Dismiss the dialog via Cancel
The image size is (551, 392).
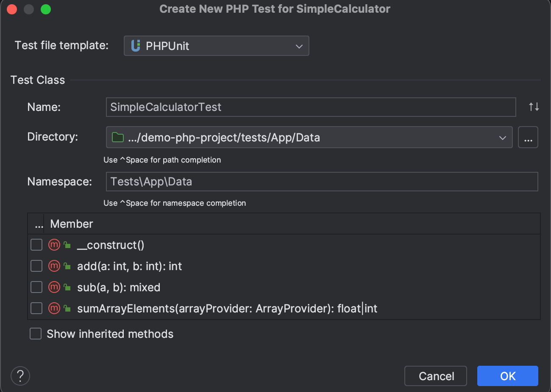435,375
